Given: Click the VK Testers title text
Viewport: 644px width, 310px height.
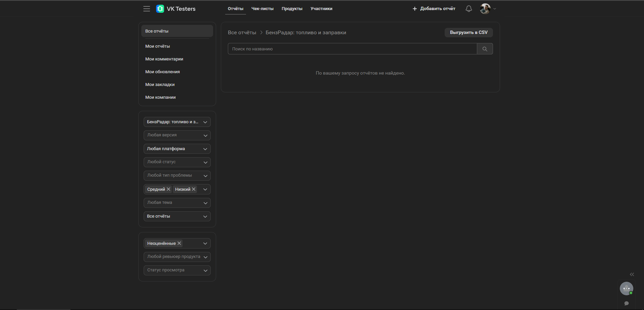Looking at the screenshot, I should pos(181,9).
